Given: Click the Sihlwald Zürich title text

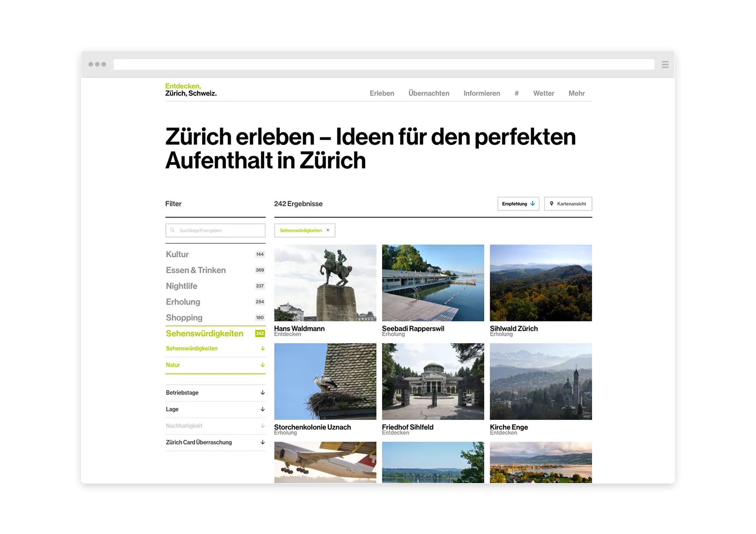Looking at the screenshot, I should pos(514,328).
